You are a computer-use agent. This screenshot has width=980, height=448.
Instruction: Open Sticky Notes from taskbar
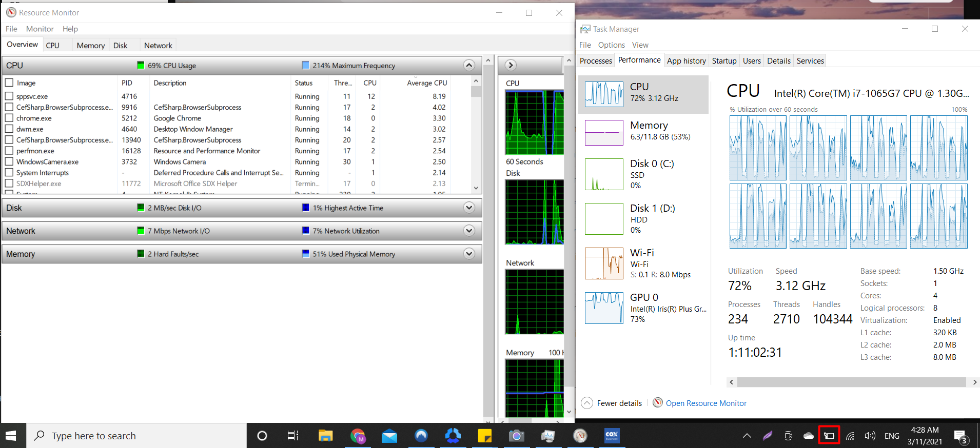(484, 436)
